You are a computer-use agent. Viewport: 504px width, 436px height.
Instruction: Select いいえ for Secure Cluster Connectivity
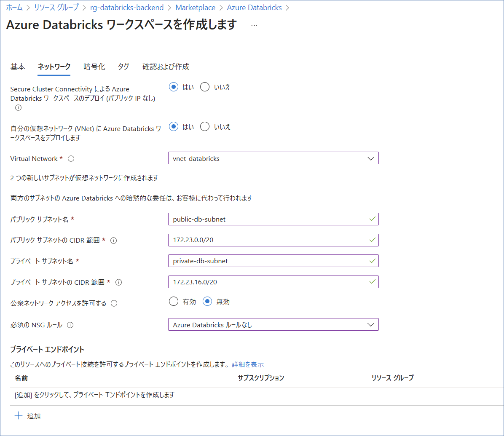[205, 87]
